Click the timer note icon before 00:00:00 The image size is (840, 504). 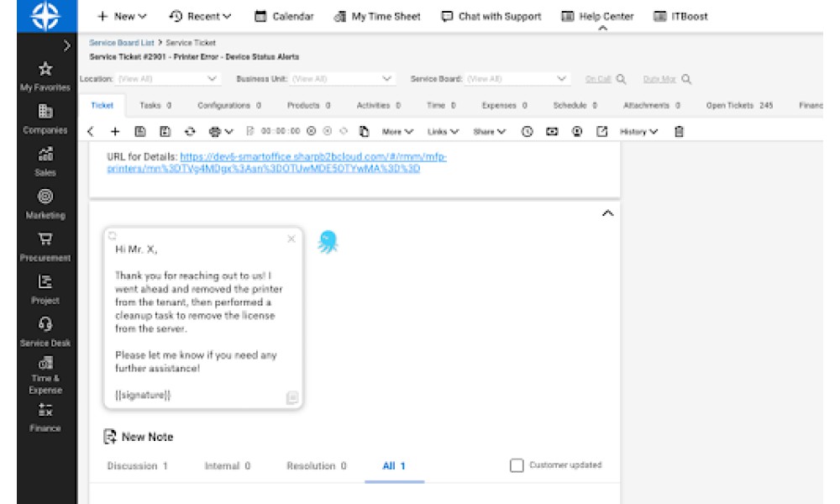(250, 131)
